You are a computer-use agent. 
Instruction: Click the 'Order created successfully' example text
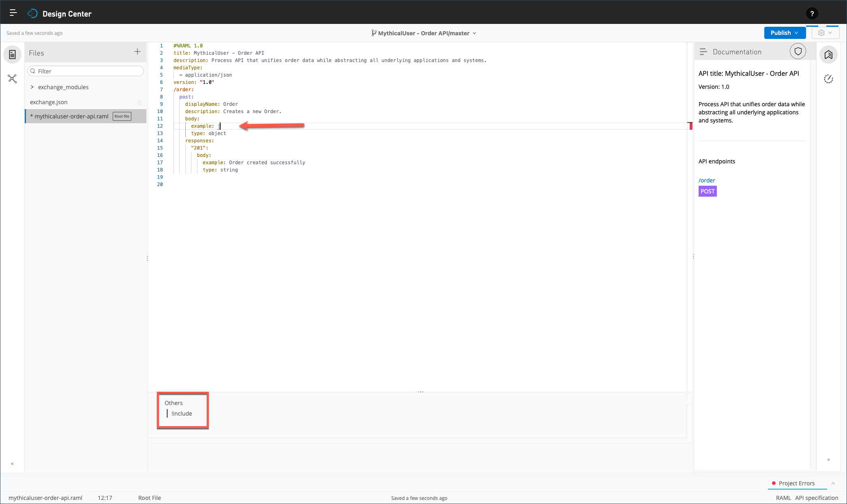(x=267, y=163)
